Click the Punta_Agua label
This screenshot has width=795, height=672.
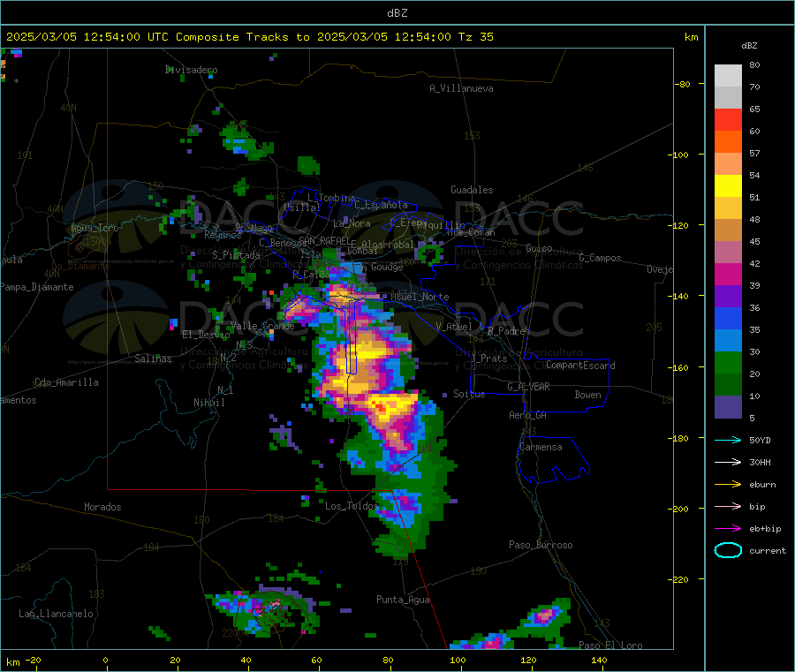pos(403,600)
